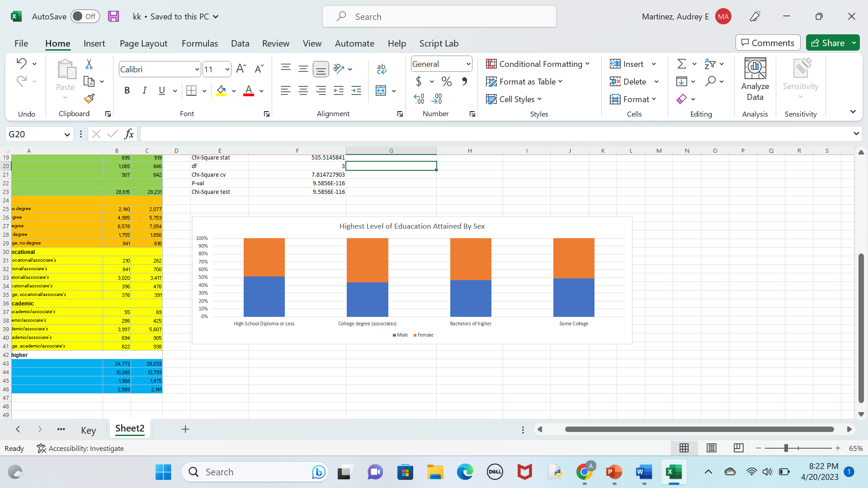This screenshot has height=488, width=868.
Task: Expand the General number format dropdown
Action: click(x=468, y=64)
